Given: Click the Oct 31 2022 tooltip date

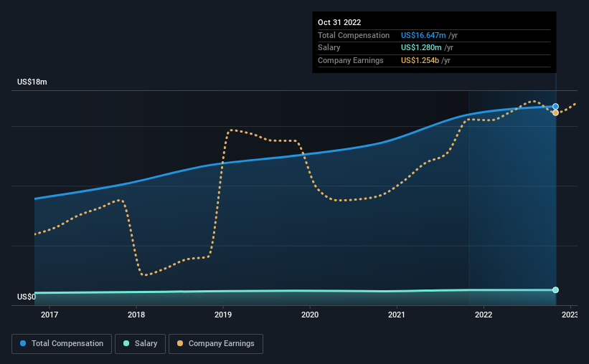Looking at the screenshot, I should pyautogui.click(x=339, y=22).
